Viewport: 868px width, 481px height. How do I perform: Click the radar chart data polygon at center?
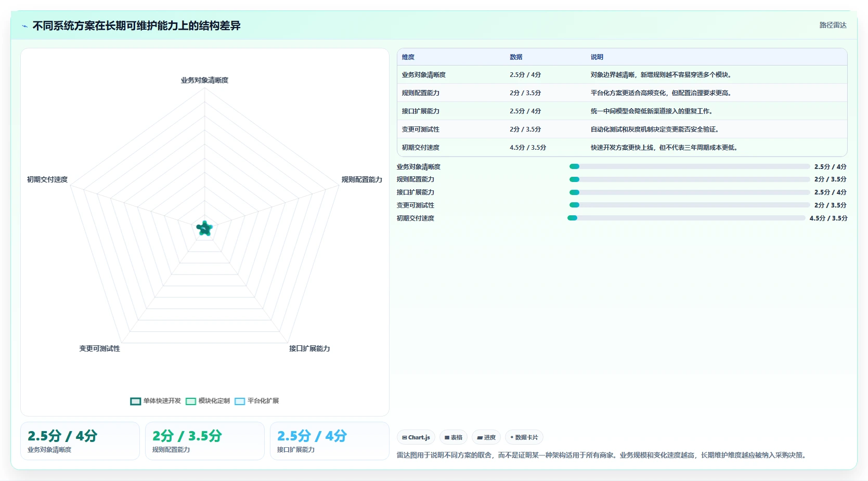click(x=204, y=228)
